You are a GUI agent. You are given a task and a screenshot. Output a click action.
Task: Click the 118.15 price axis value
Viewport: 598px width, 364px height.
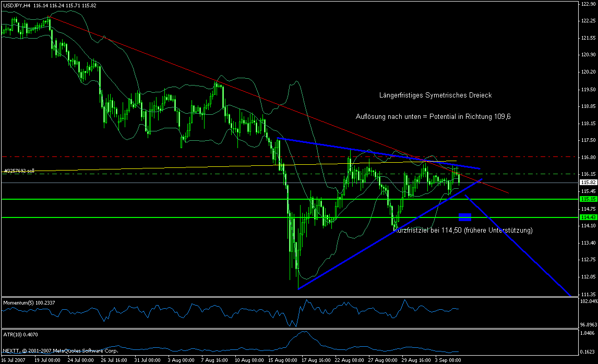click(589, 124)
